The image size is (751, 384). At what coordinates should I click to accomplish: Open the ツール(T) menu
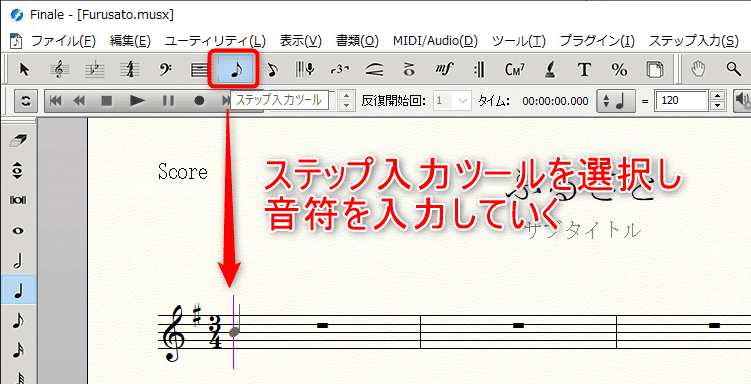519,41
